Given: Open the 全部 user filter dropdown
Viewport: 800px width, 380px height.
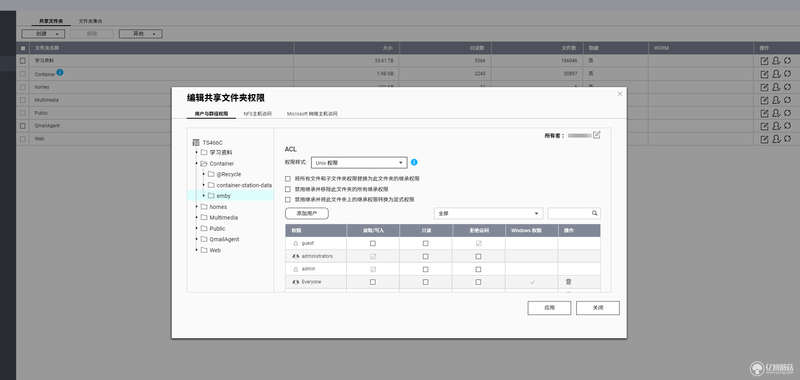Looking at the screenshot, I should coord(488,213).
